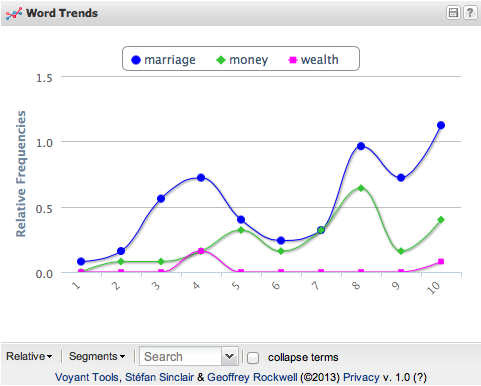The width and height of the screenshot is (481, 386).
Task: Toggle the wealth series in legend
Action: click(313, 60)
